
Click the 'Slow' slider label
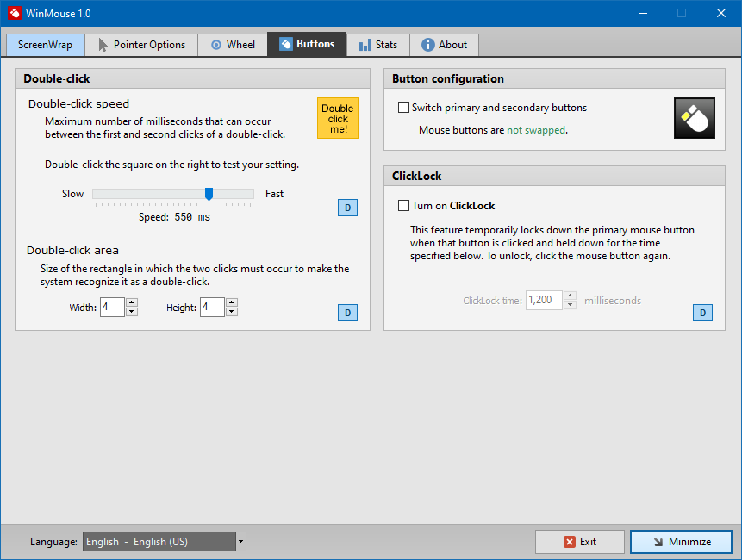[x=73, y=194]
